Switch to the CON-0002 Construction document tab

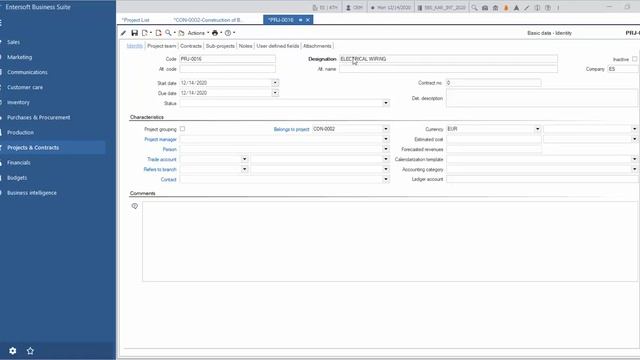coord(209,20)
